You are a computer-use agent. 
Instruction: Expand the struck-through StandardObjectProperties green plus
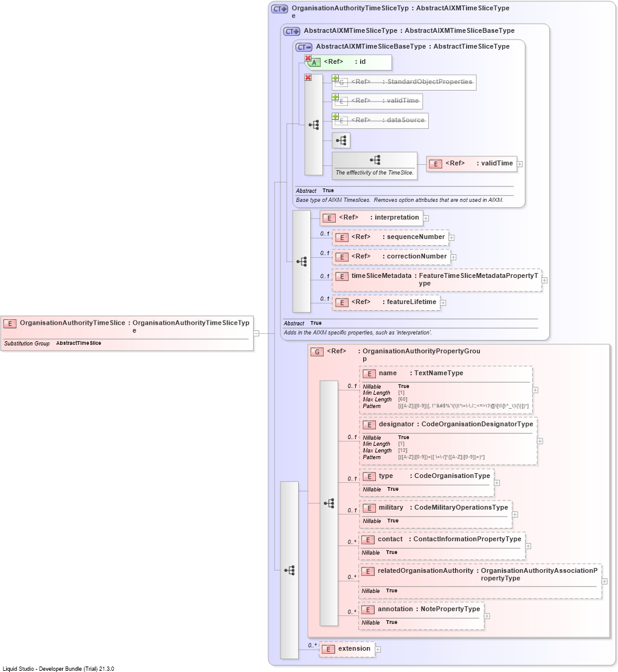pos(335,78)
